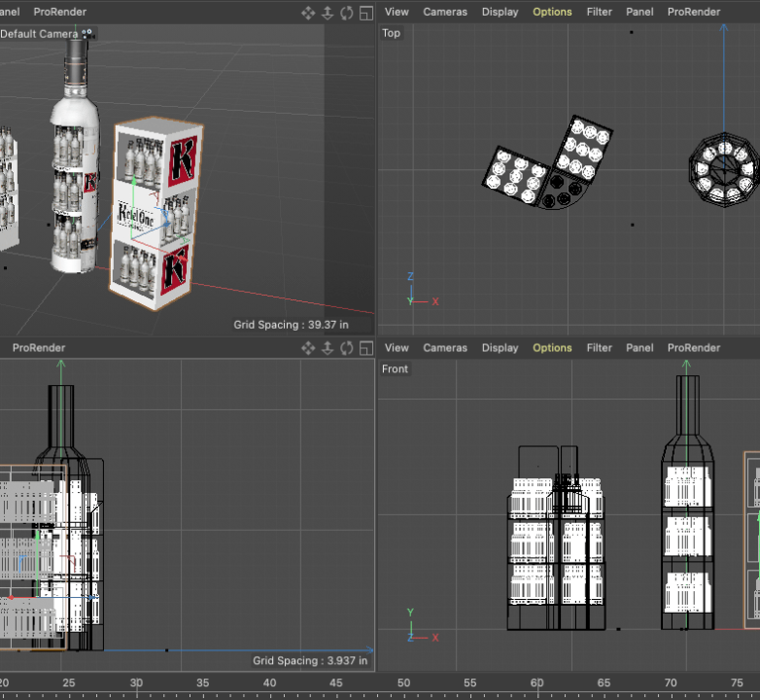Click move camera icon in bottom-left viewport
The width and height of the screenshot is (760, 700).
click(x=308, y=348)
